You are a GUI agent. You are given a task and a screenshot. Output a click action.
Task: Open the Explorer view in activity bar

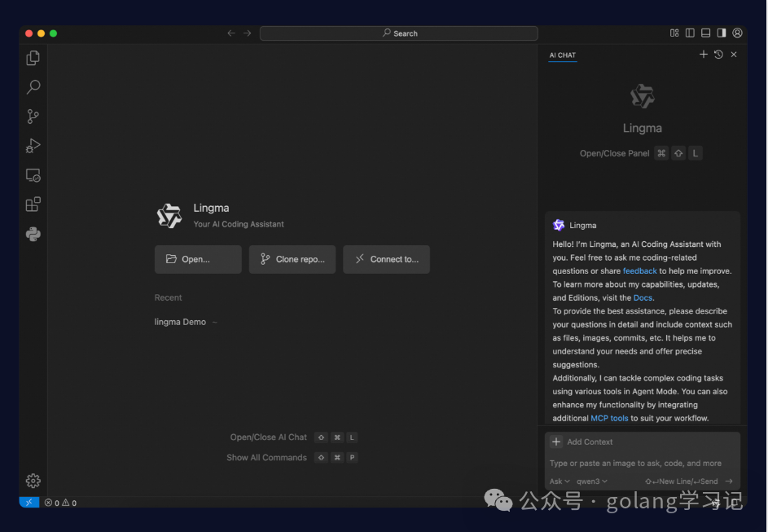(33, 58)
